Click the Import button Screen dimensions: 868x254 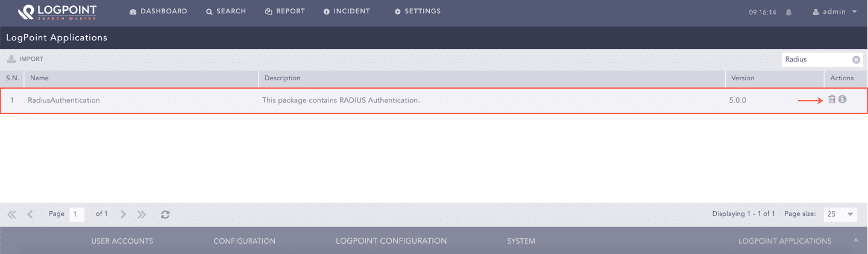(x=25, y=59)
